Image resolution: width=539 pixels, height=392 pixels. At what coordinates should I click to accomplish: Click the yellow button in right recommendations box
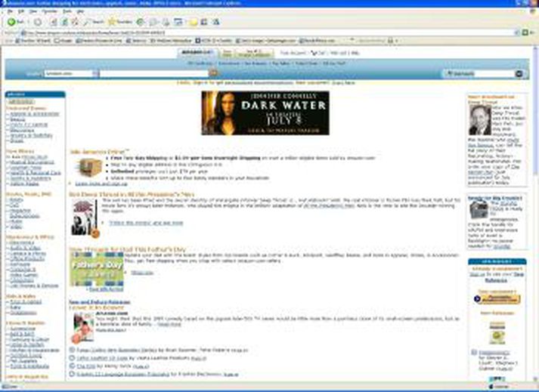click(x=497, y=299)
